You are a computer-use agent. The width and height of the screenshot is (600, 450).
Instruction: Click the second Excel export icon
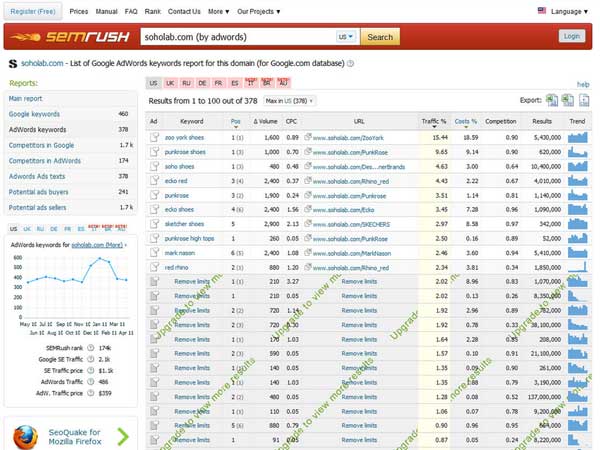click(567, 100)
